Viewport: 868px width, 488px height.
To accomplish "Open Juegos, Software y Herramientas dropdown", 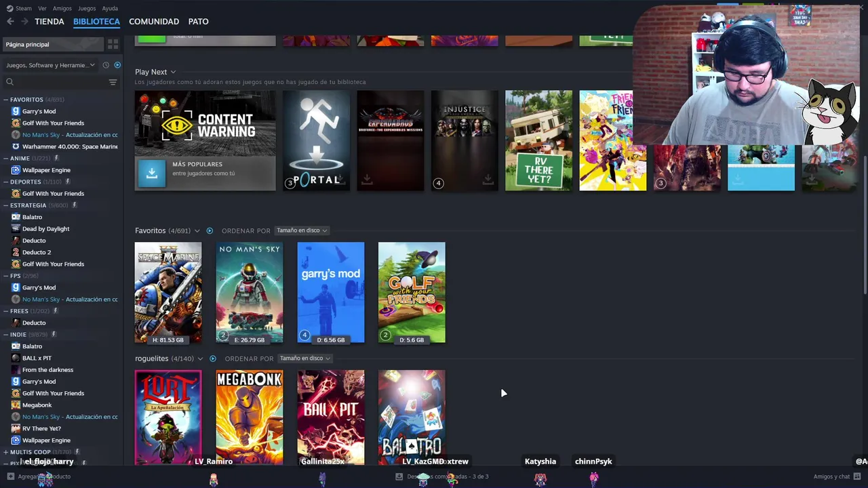I will (x=51, y=65).
